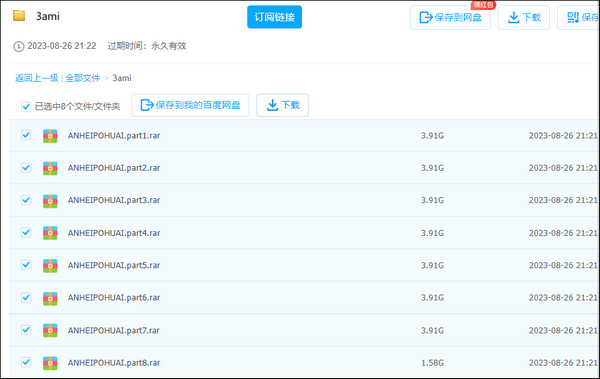Click 保存到网盘 button at top
Image resolution: width=600 pixels, height=379 pixels.
click(450, 17)
